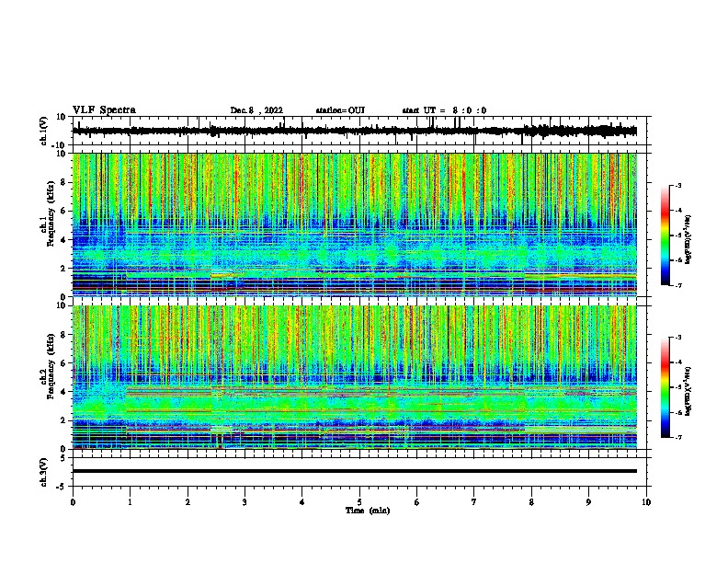Click the ch.2 colorbar log(PSD) label

point(688,390)
